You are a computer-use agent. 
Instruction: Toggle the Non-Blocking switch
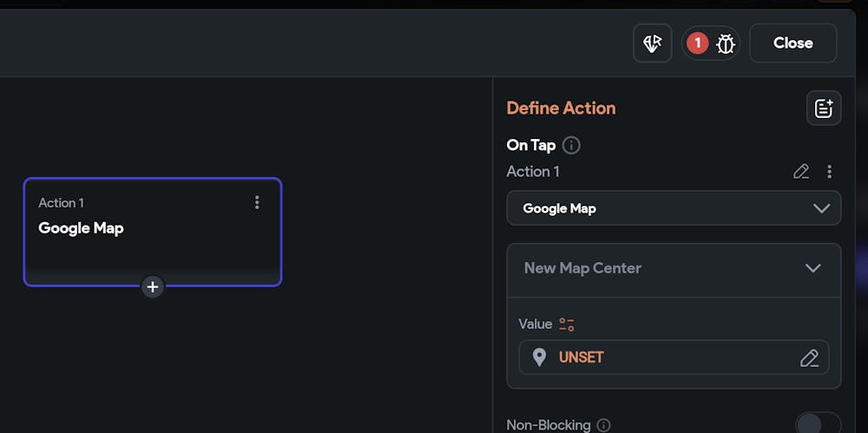click(x=818, y=423)
